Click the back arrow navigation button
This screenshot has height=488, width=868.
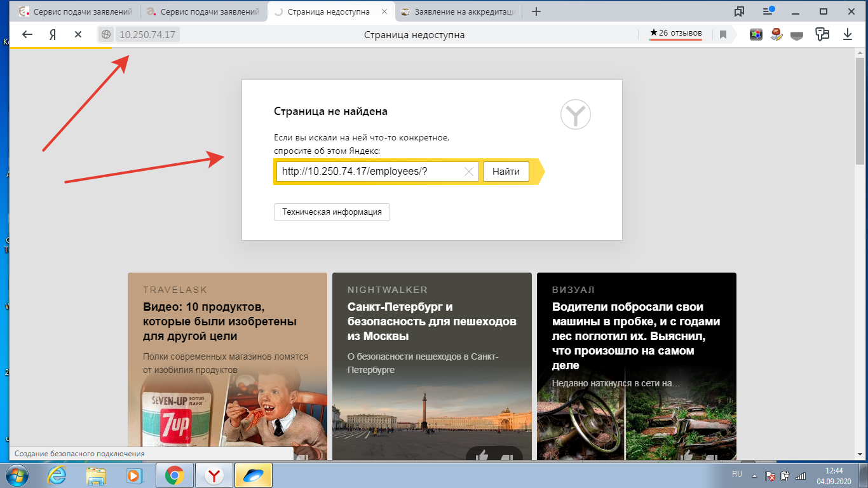[x=27, y=35]
